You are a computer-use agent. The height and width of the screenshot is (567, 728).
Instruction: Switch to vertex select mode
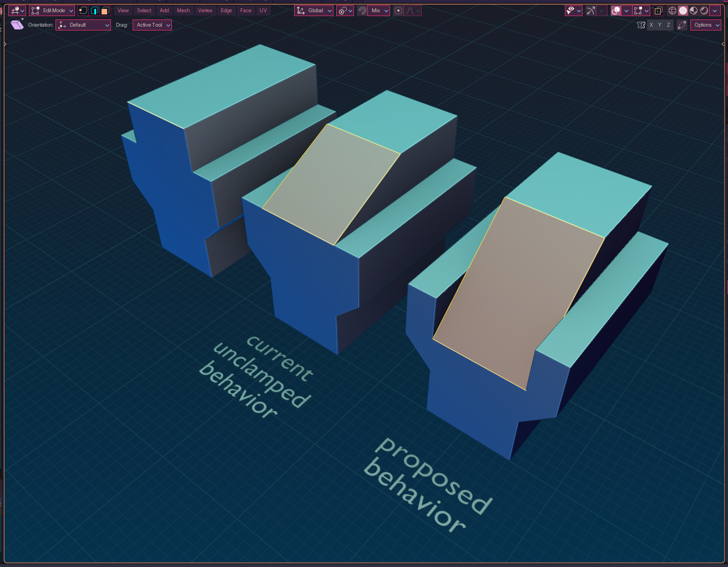[83, 11]
